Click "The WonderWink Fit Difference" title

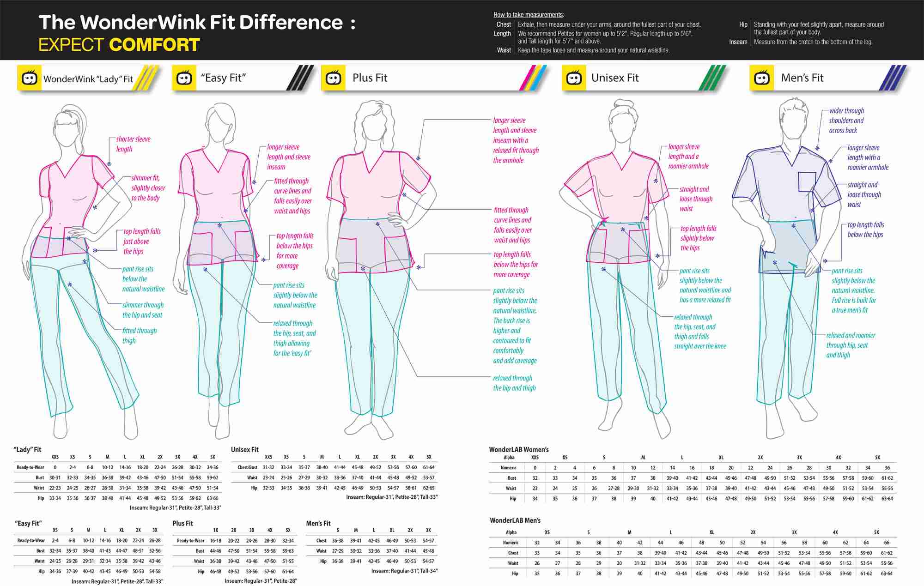click(191, 22)
